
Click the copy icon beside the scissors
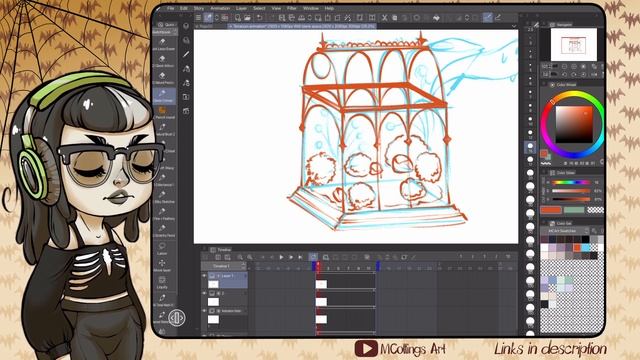pyautogui.click(x=395, y=18)
